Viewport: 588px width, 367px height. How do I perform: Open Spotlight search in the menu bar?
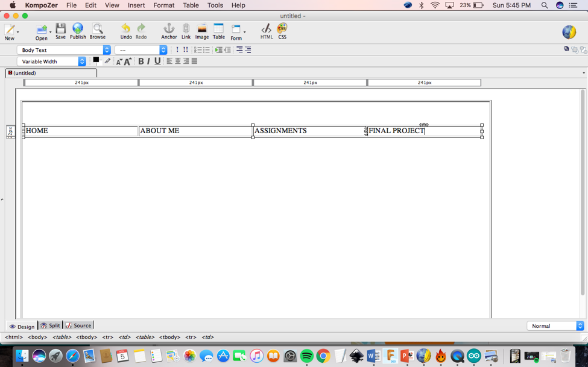coord(545,5)
